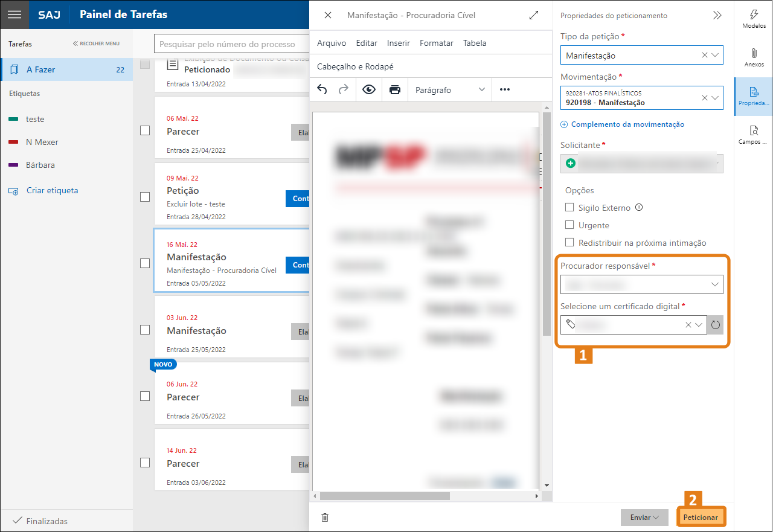Click the print icon in editor toolbar
Viewport: 773px width, 532px height.
395,90
